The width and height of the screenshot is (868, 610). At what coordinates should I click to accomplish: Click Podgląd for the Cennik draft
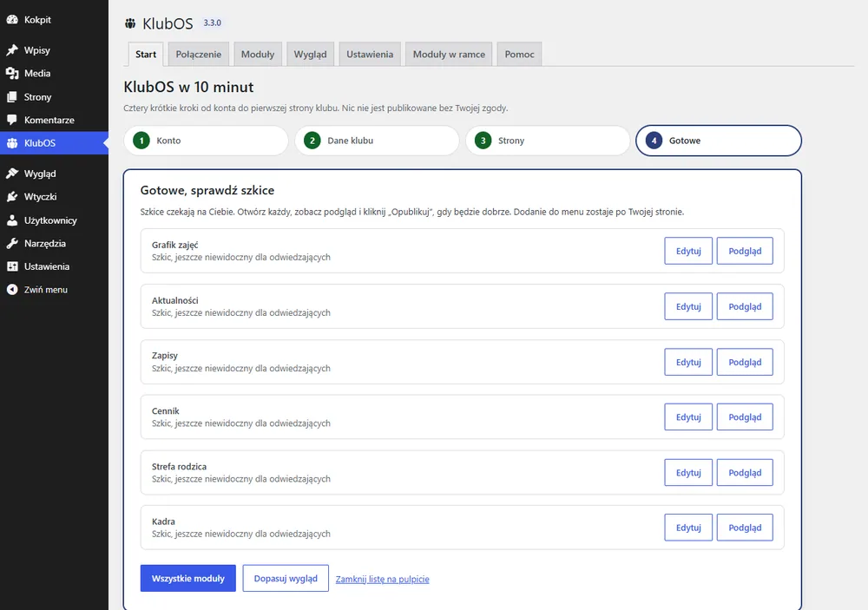pos(745,417)
